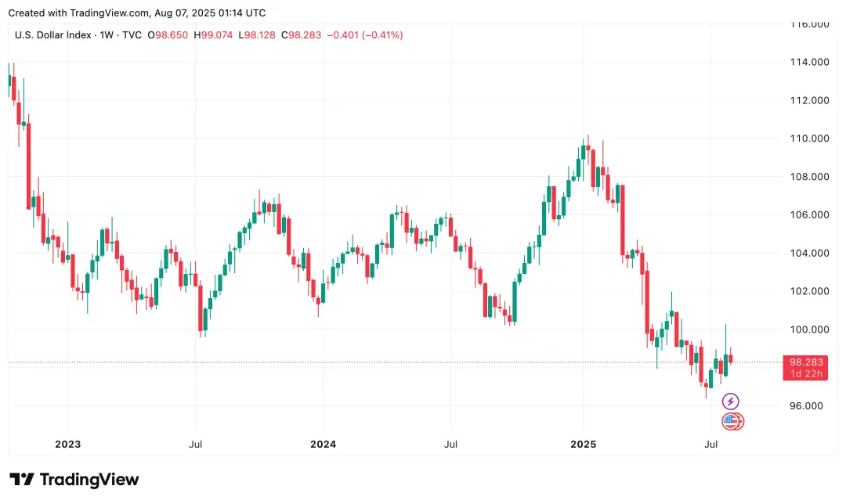Image resolution: width=846 pixels, height=504 pixels.
Task: Click the 110.000 price axis level
Action: 809,139
